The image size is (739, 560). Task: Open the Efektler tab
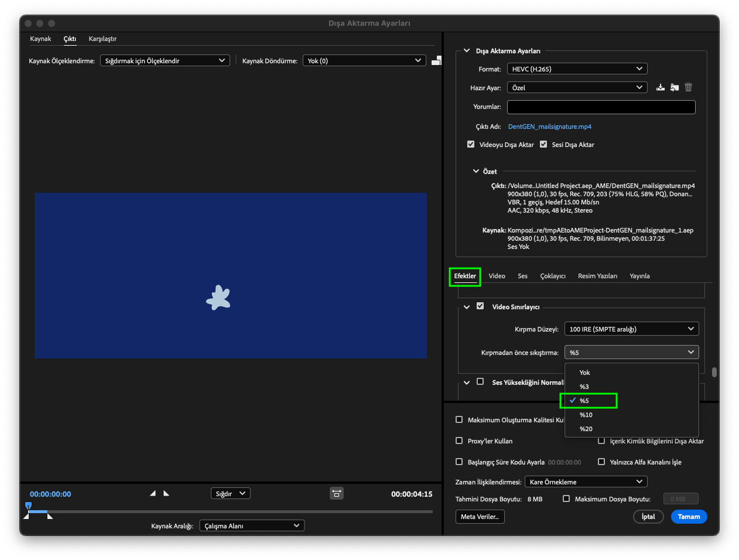coord(465,276)
